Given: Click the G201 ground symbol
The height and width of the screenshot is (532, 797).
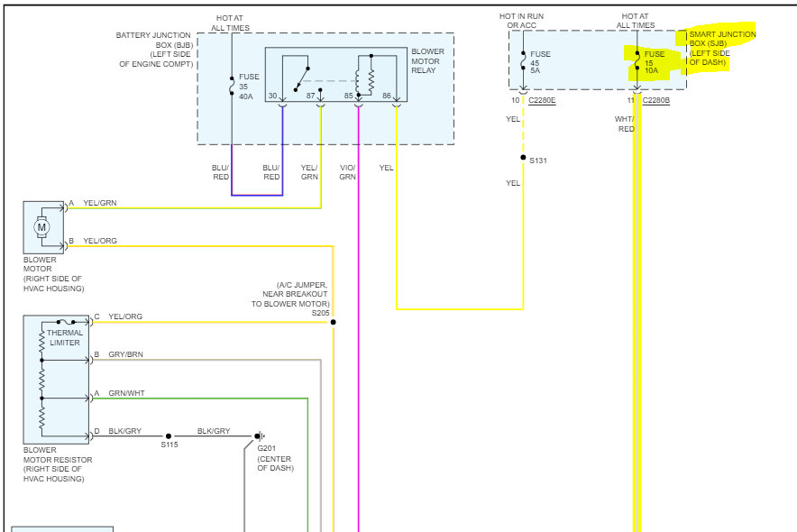Looking at the screenshot, I should coord(260,436).
